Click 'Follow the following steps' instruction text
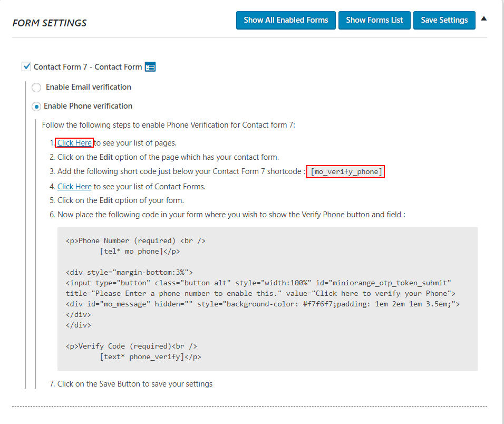The width and height of the screenshot is (504, 424). [x=168, y=125]
